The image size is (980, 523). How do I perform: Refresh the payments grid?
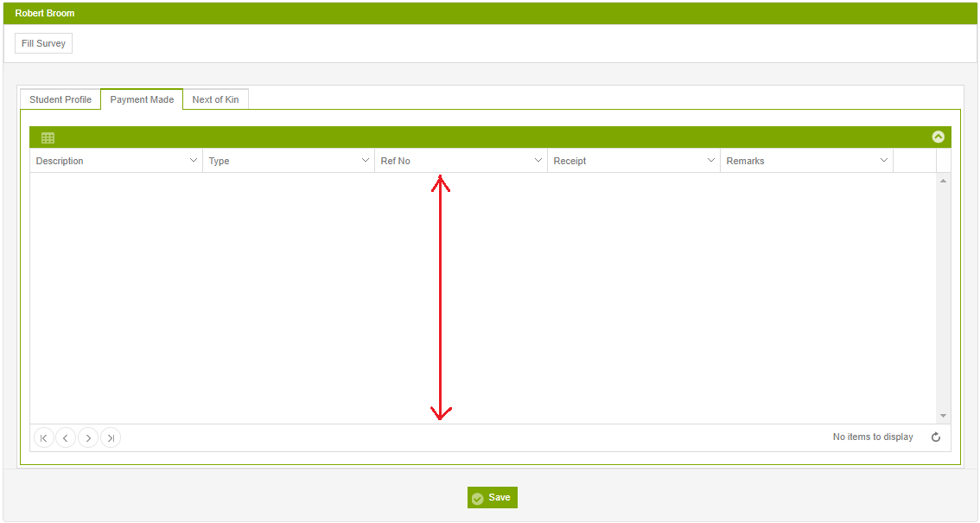(936, 437)
